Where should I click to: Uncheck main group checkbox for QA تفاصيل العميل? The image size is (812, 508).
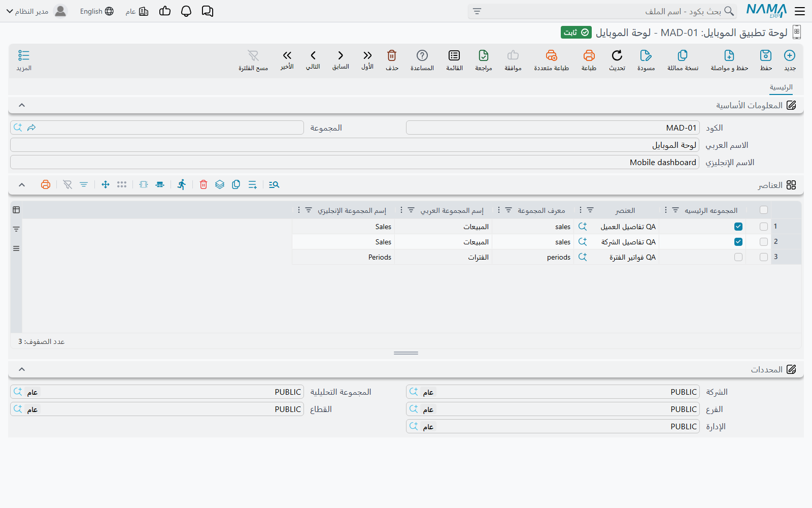point(738,227)
